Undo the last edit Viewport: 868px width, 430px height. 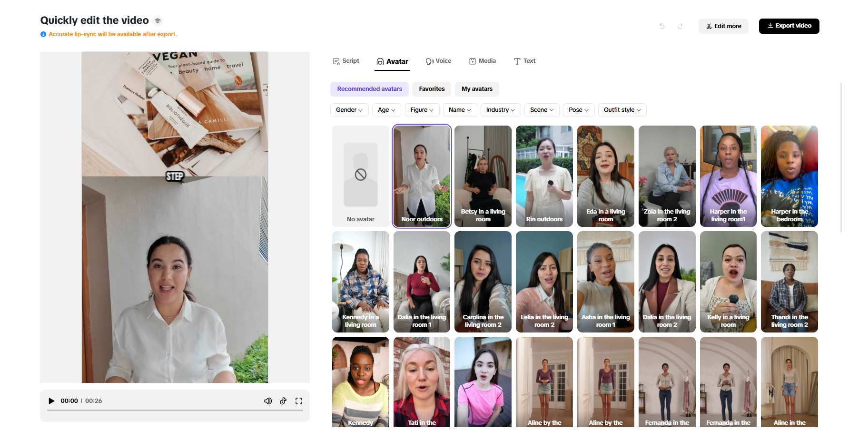tap(661, 26)
